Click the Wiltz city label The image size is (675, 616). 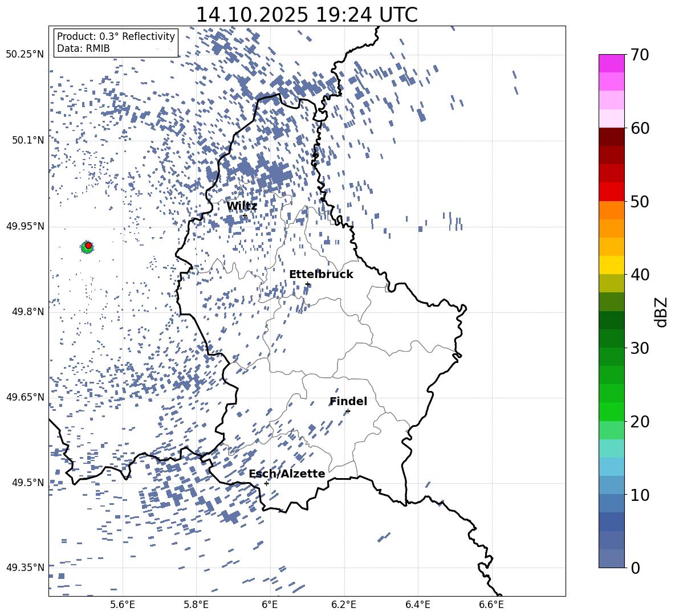[x=242, y=206]
